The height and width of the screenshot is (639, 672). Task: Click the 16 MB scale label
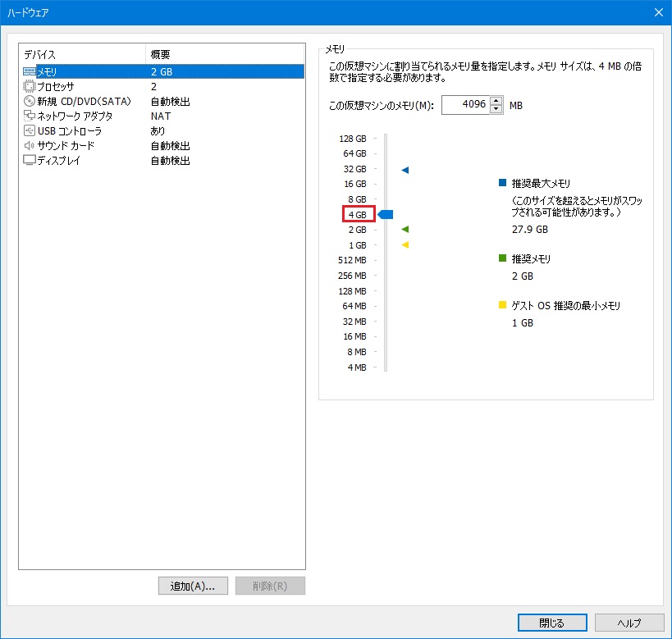click(354, 336)
